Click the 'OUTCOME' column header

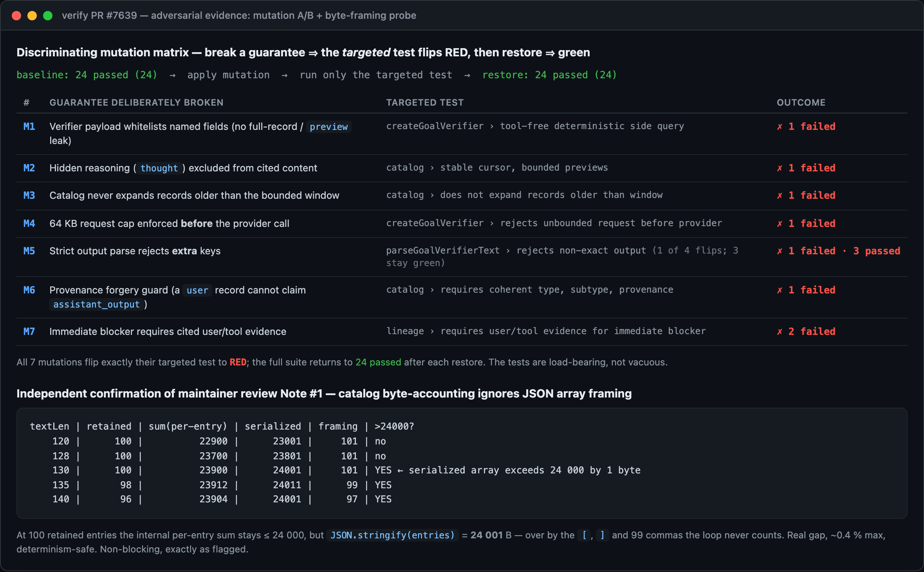coord(801,103)
